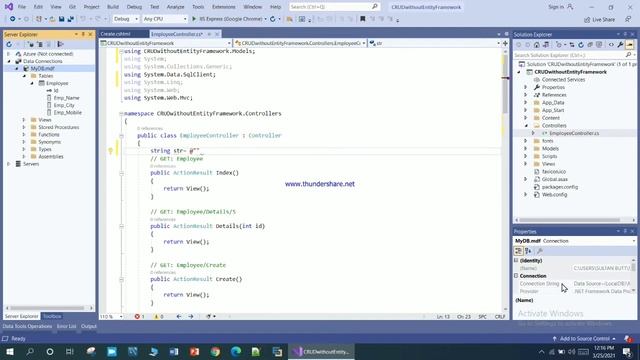640x360 pixels.
Task: Click Properties wrench icon in Solution Explorer
Action: [x=620, y=44]
